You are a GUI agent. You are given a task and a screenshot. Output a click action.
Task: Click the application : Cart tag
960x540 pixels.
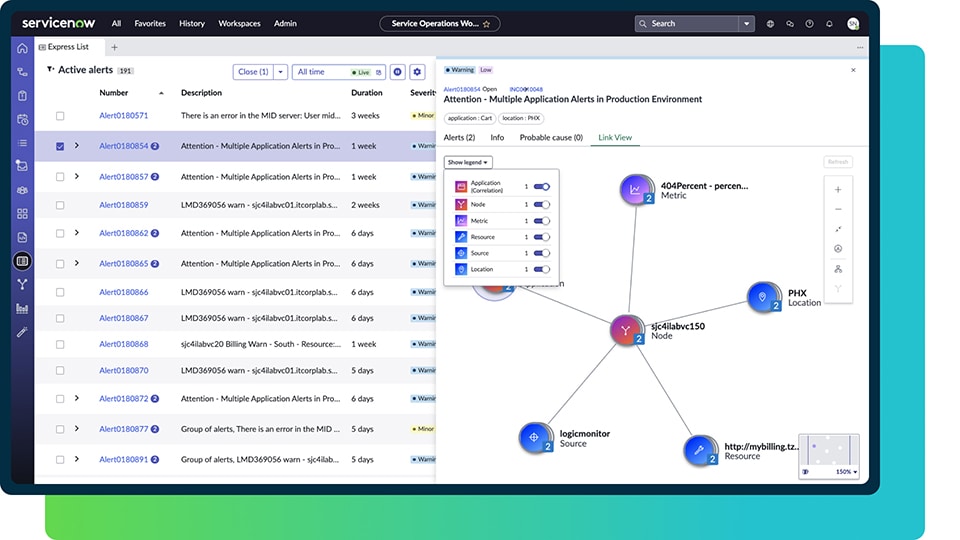[x=470, y=118]
